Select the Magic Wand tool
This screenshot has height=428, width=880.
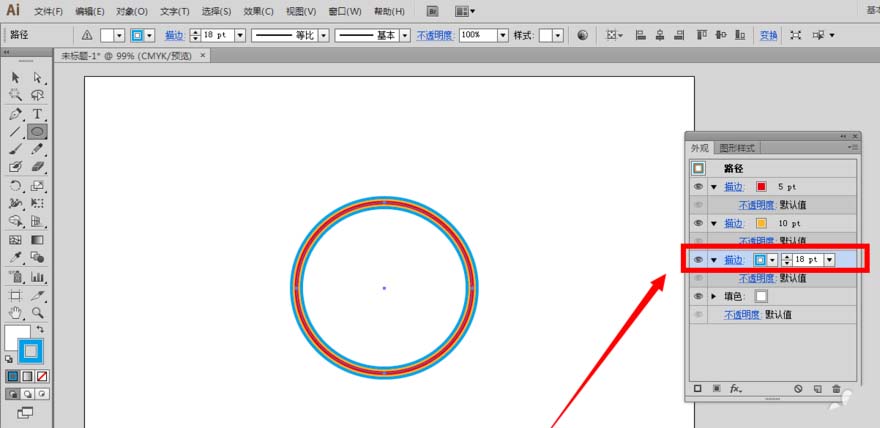coord(16,95)
